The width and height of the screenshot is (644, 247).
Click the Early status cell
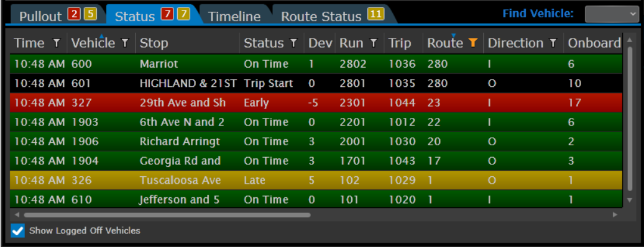[x=256, y=102]
